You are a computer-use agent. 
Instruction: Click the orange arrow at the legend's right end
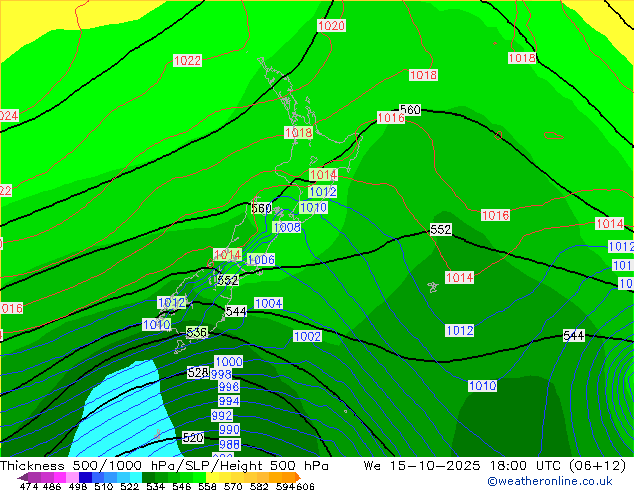pyautogui.click(x=298, y=477)
